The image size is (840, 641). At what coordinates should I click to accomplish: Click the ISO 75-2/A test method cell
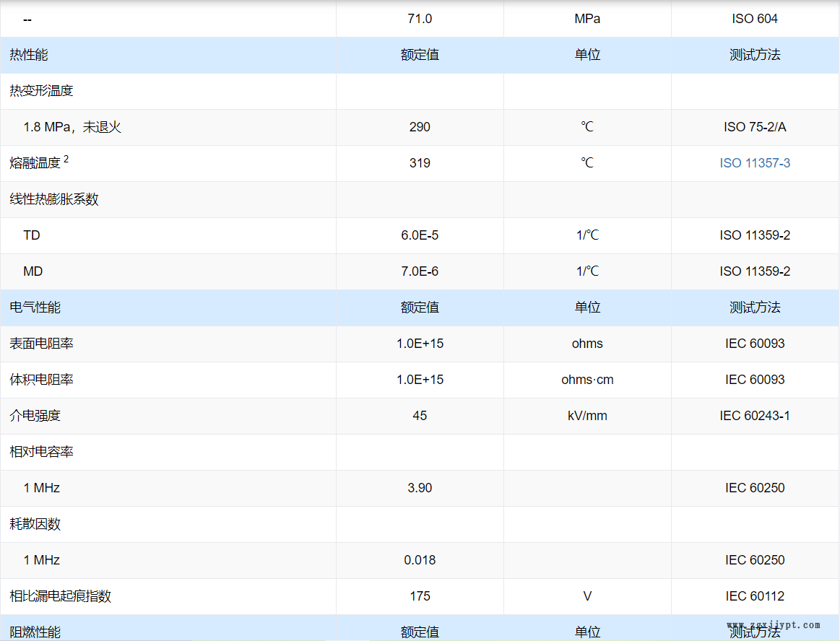755,127
